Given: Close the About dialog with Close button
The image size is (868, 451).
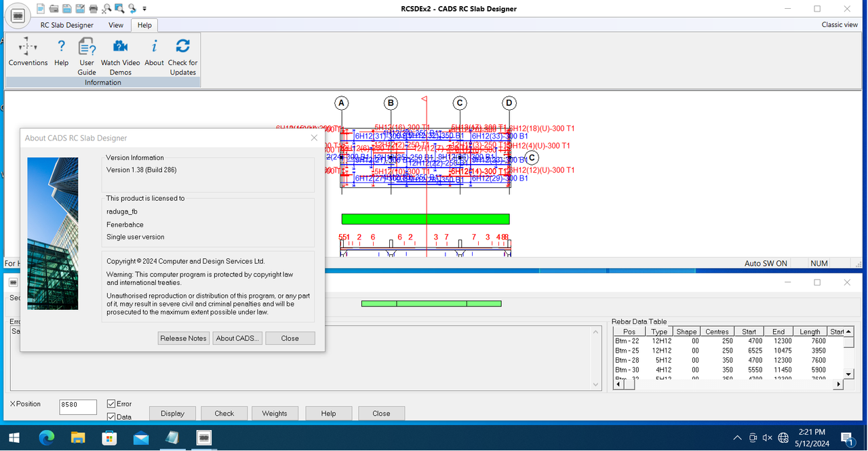Looking at the screenshot, I should click(290, 338).
